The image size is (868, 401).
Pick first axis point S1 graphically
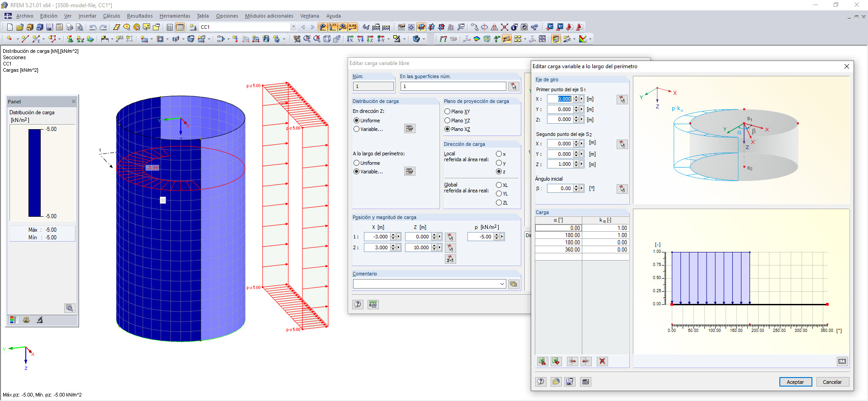tap(622, 99)
